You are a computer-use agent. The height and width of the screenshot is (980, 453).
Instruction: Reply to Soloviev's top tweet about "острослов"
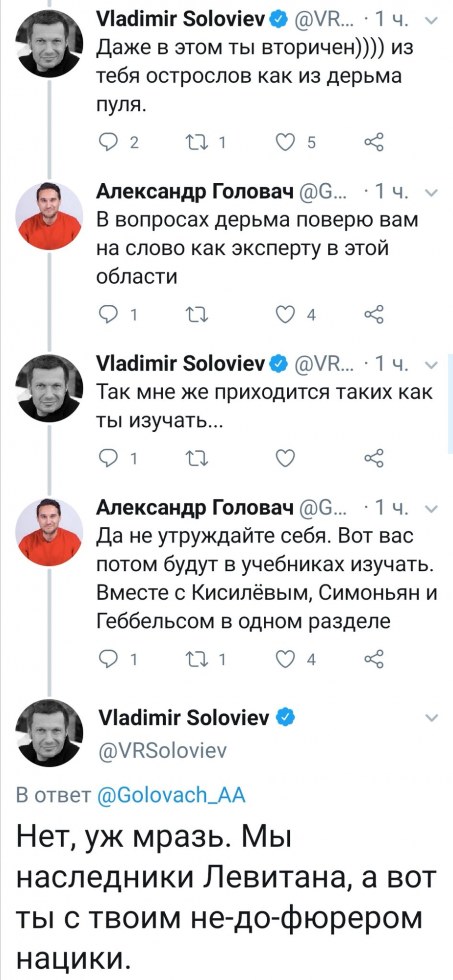click(x=107, y=142)
